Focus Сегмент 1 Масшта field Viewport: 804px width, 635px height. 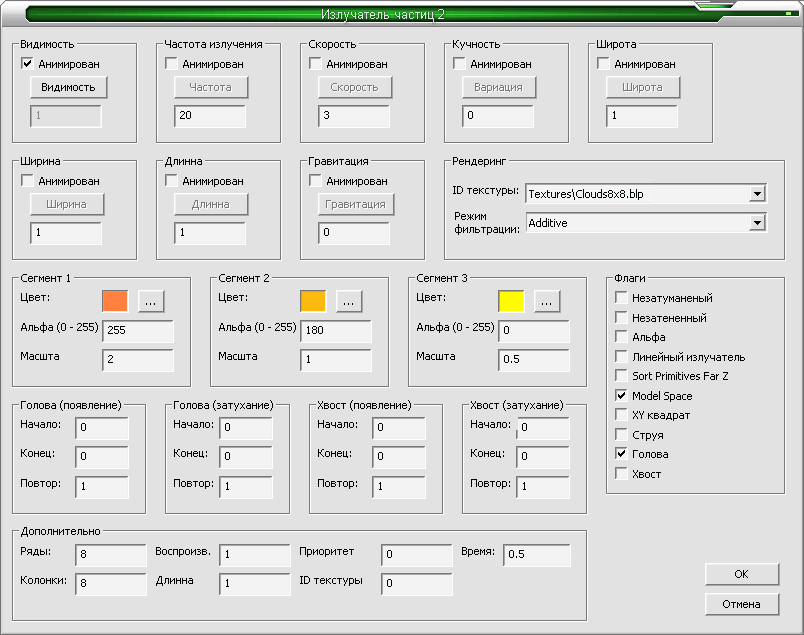[138, 360]
